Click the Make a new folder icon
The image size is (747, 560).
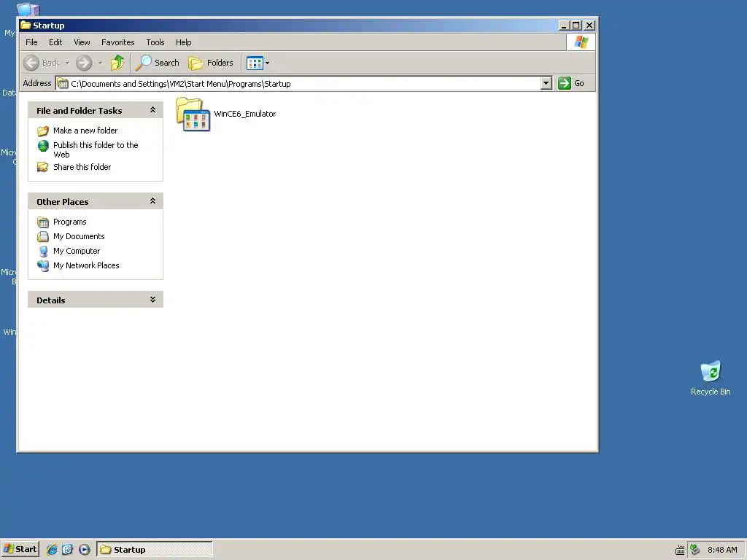pyautogui.click(x=43, y=131)
